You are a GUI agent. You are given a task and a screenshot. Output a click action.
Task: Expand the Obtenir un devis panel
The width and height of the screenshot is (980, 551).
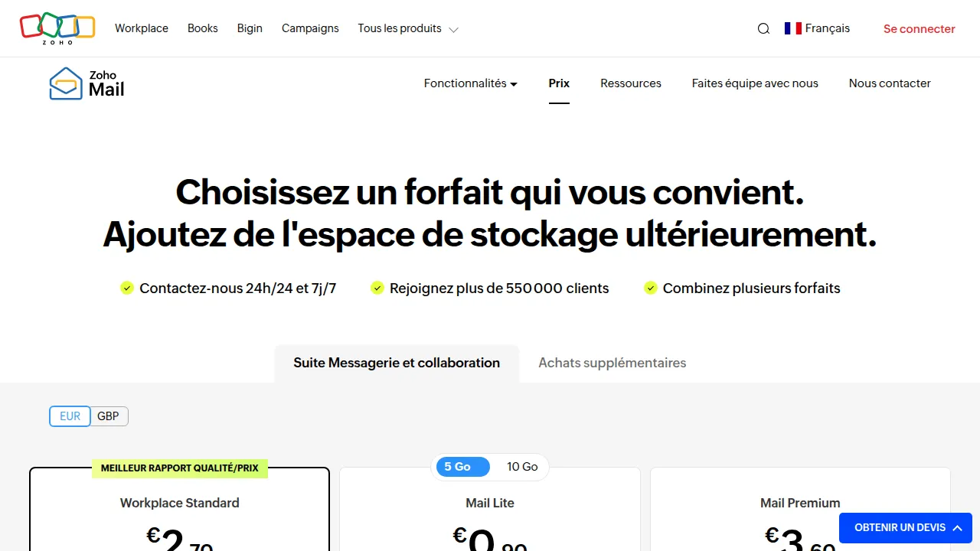click(906, 528)
